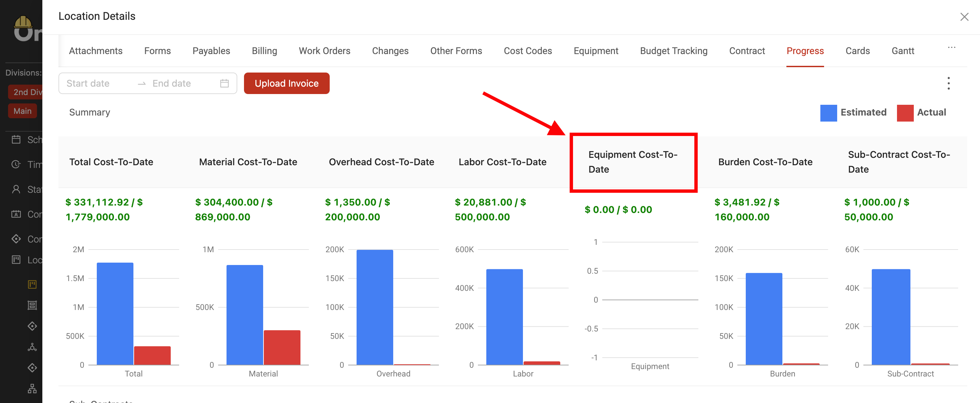
Task: Switch to the Gantt tab
Action: click(903, 51)
